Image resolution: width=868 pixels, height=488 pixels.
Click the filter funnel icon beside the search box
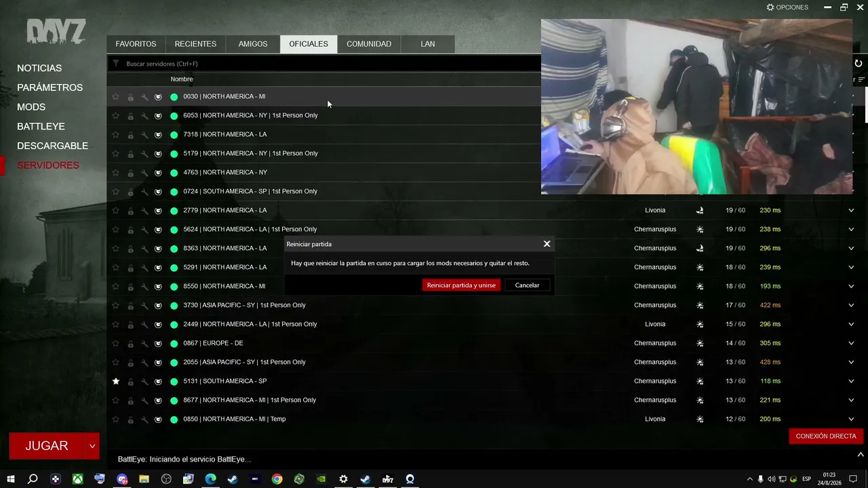[x=116, y=64]
